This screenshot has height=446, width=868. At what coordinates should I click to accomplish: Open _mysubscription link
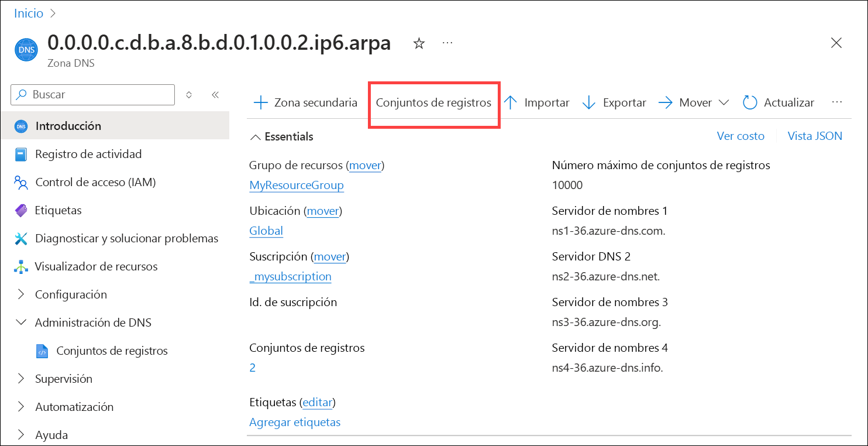pyautogui.click(x=291, y=277)
